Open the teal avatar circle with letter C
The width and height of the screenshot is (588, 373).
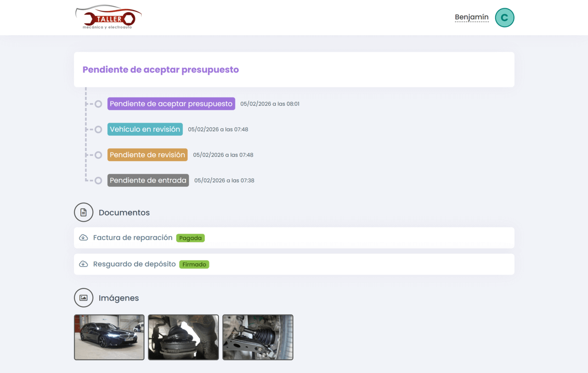coord(504,17)
